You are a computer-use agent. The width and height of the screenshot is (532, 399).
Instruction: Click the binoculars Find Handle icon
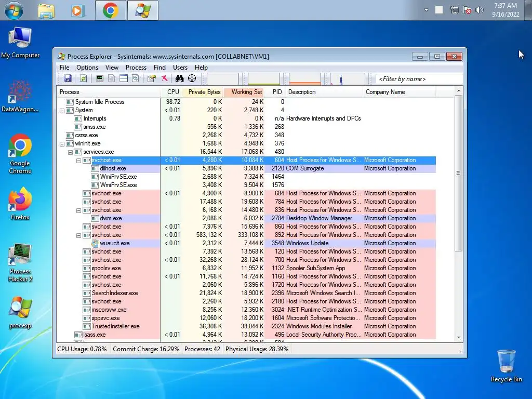pyautogui.click(x=179, y=79)
